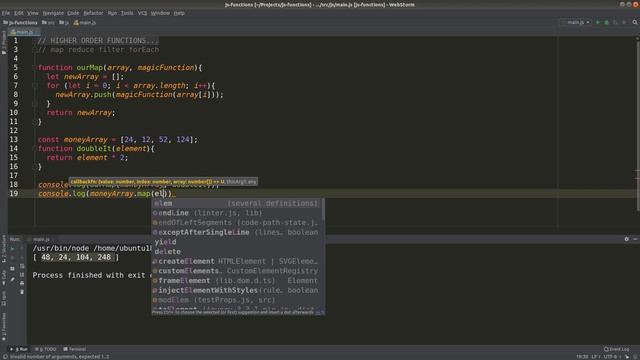This screenshot has width=640, height=360.
Task: Collapse the doubleIt function fold marker
Action: click(35, 149)
